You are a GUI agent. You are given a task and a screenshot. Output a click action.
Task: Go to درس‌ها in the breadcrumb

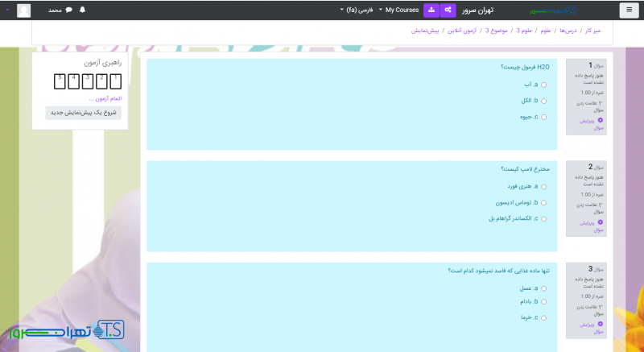(x=567, y=31)
